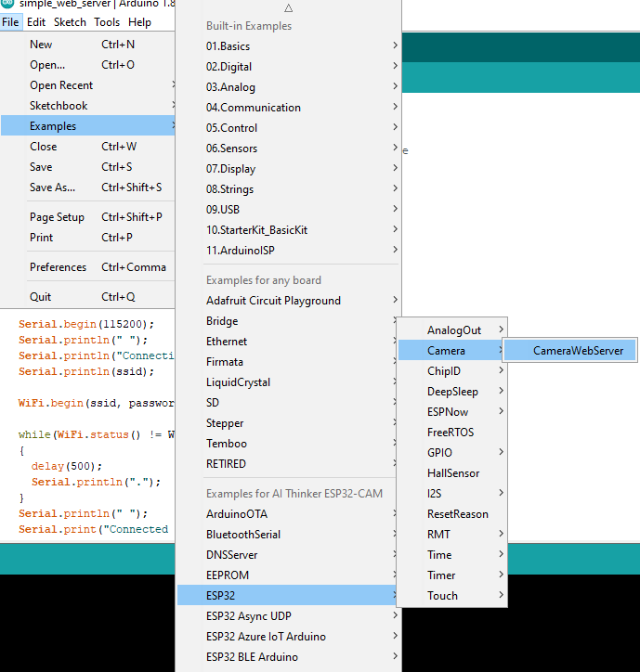This screenshot has height=672, width=640.
Task: Expand the 06.Sensors examples
Action: [x=288, y=149]
